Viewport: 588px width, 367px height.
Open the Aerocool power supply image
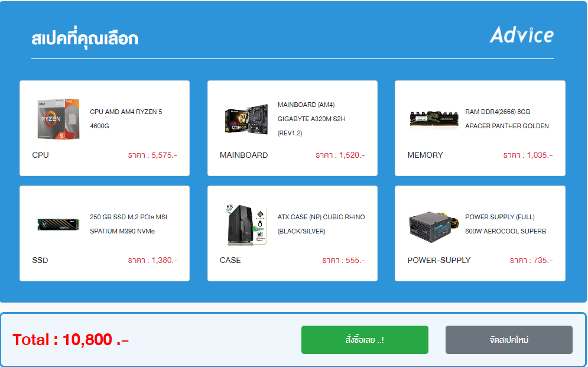pyautogui.click(x=434, y=226)
